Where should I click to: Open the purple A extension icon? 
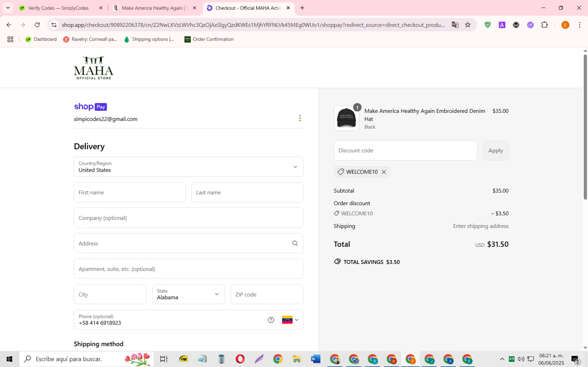point(502,25)
